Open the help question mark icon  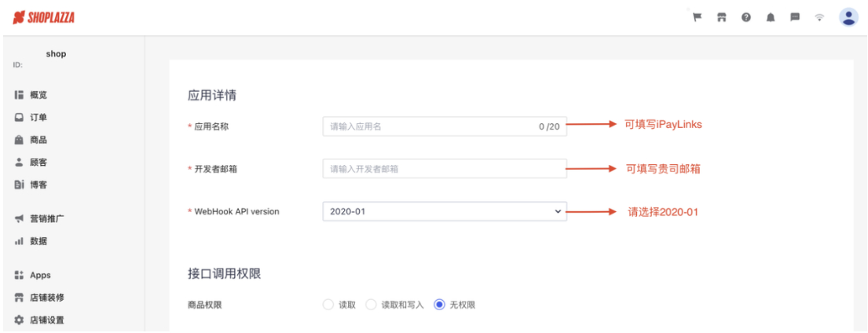(746, 17)
